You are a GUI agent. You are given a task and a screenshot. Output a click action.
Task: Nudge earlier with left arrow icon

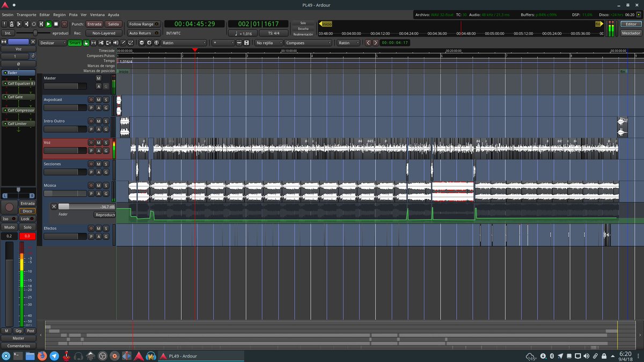(x=369, y=42)
